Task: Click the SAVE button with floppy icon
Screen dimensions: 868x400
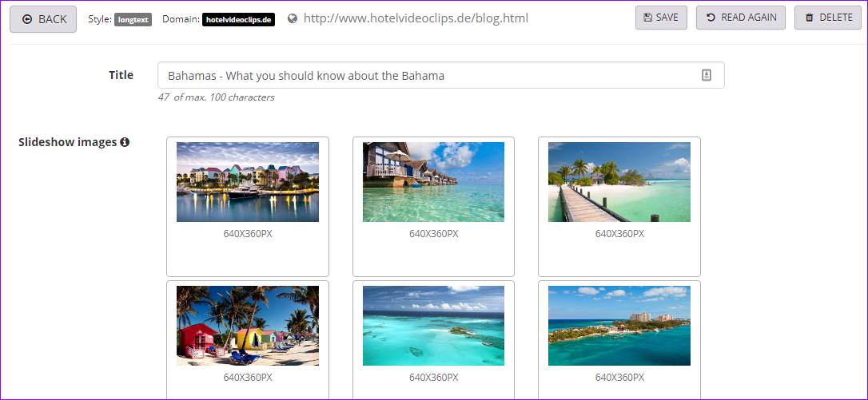Action: point(661,18)
